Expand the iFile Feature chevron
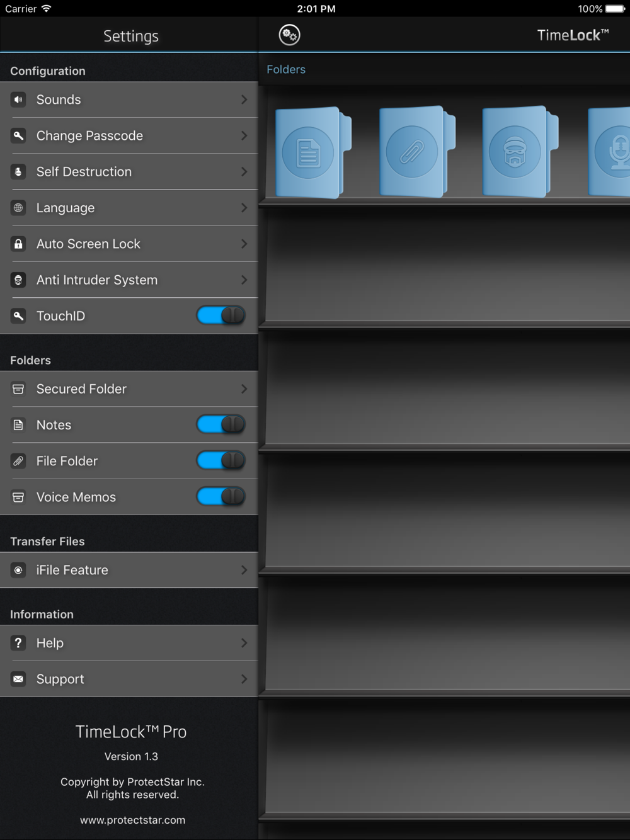This screenshot has height=840, width=630. point(244,570)
